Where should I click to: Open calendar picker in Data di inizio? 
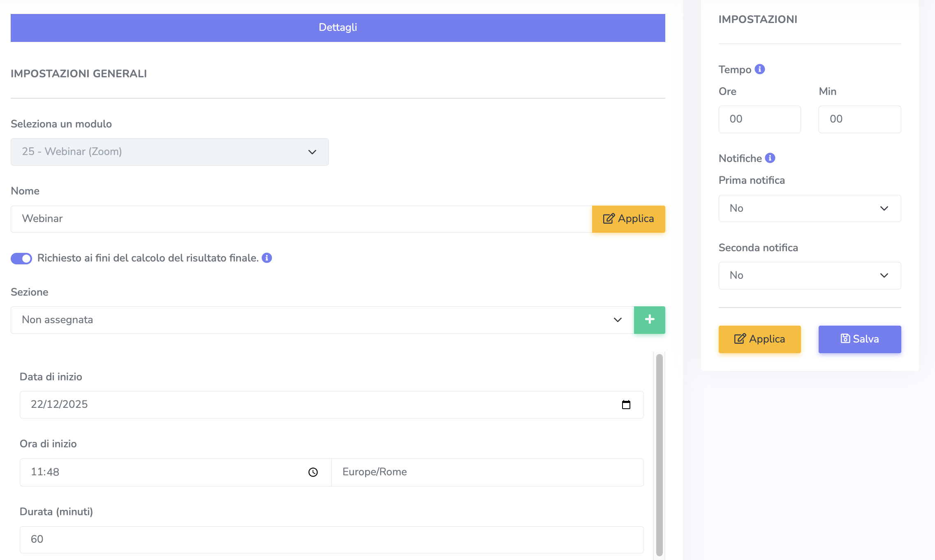click(x=626, y=405)
